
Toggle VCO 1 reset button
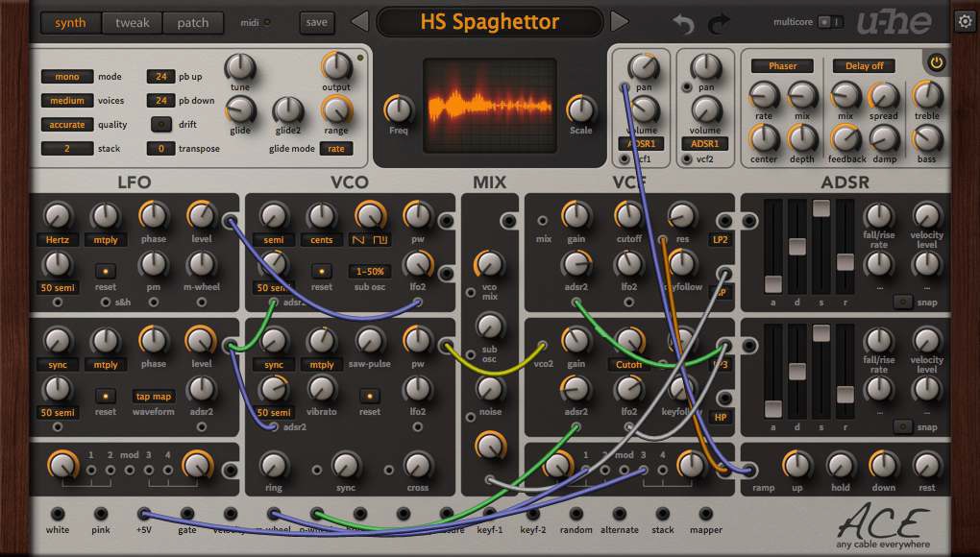coord(321,272)
